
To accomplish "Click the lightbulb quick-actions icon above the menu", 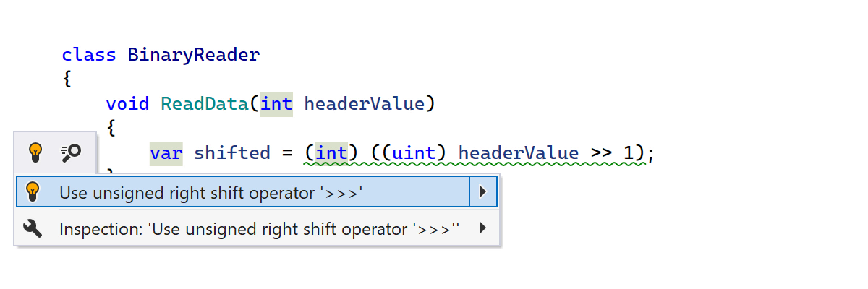I will [35, 152].
